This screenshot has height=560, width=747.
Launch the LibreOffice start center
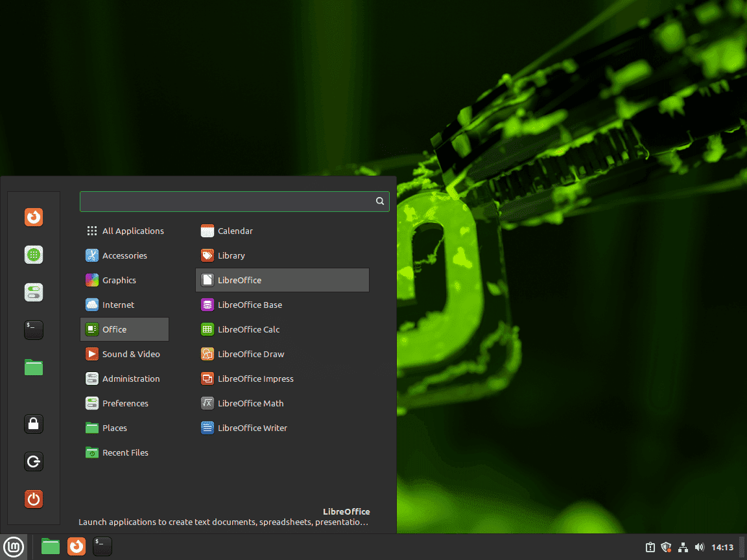point(282,280)
